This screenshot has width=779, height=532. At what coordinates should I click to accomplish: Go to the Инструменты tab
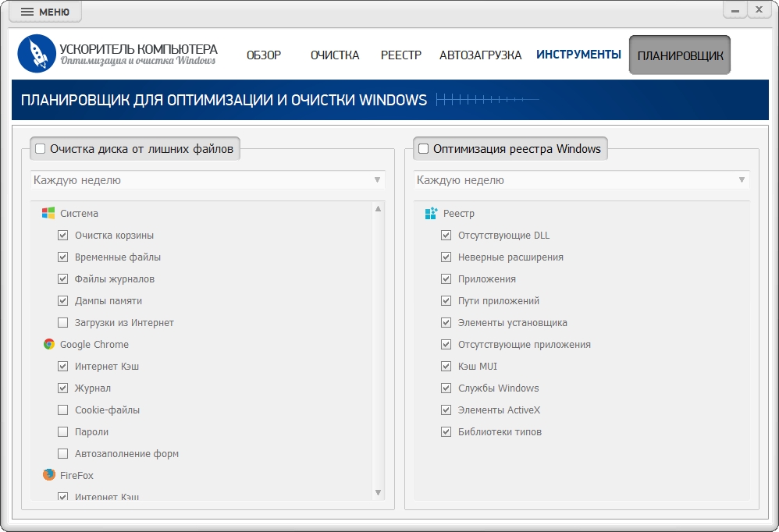[x=578, y=55]
